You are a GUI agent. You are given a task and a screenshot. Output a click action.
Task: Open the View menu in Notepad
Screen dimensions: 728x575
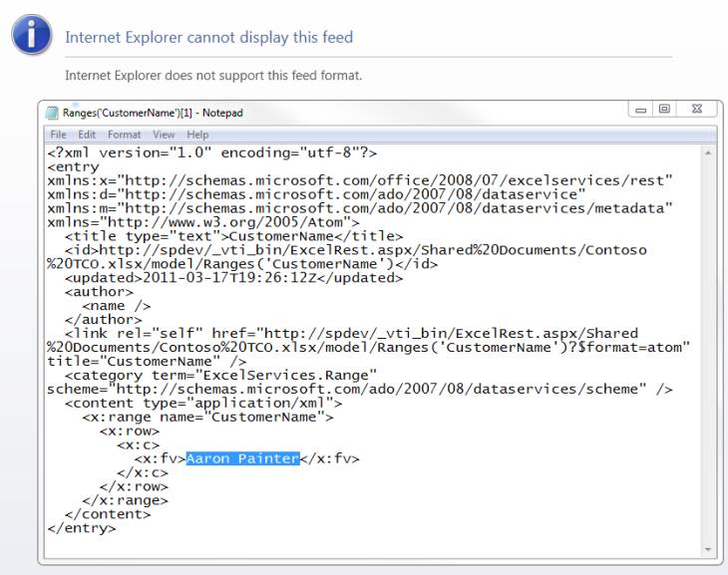(164, 135)
